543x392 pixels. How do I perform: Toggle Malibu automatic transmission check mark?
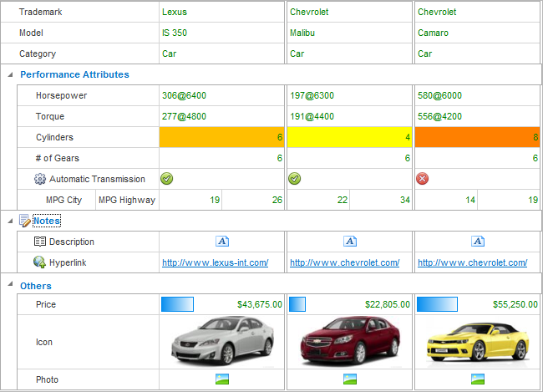point(294,179)
